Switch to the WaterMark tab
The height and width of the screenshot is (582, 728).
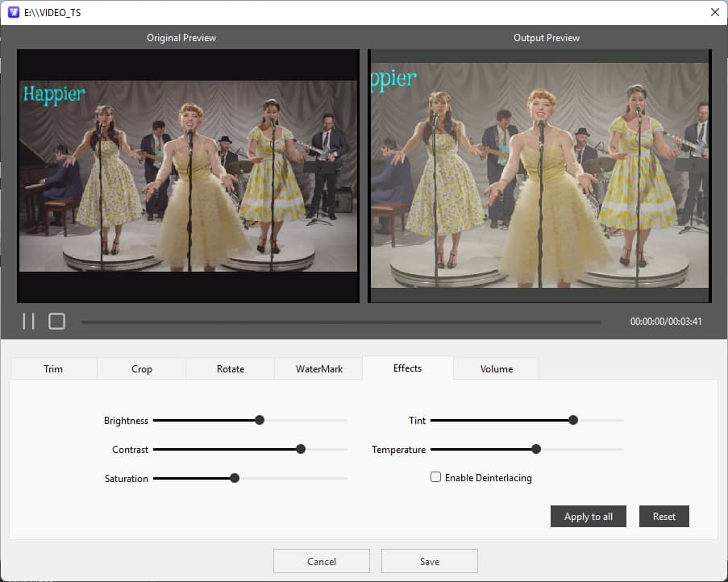pos(318,368)
